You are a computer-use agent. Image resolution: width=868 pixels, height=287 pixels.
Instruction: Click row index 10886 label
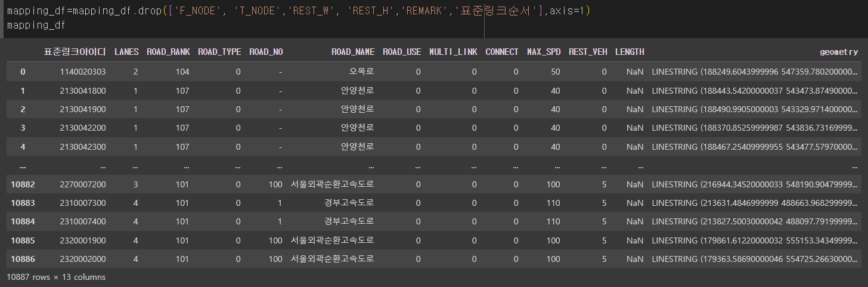coord(23,260)
